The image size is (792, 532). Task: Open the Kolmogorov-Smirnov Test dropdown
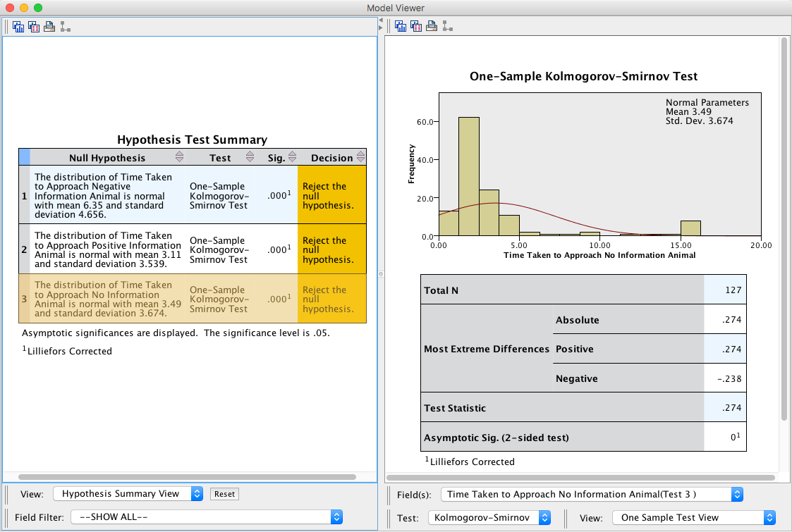coord(489,517)
